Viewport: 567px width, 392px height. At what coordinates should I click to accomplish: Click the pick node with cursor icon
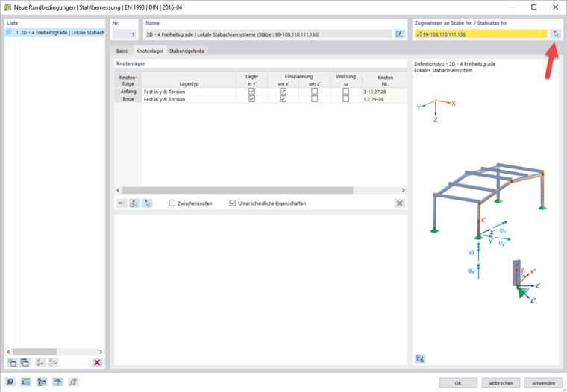pyautogui.click(x=147, y=203)
